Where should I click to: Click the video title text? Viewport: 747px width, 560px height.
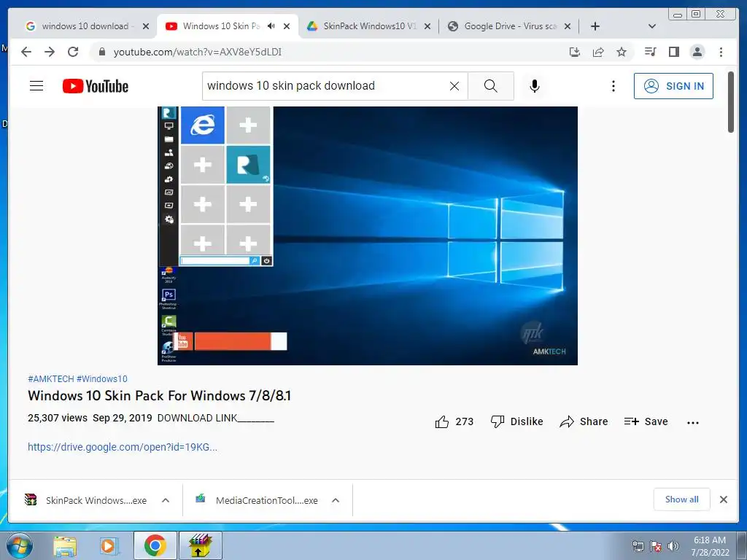pos(159,396)
